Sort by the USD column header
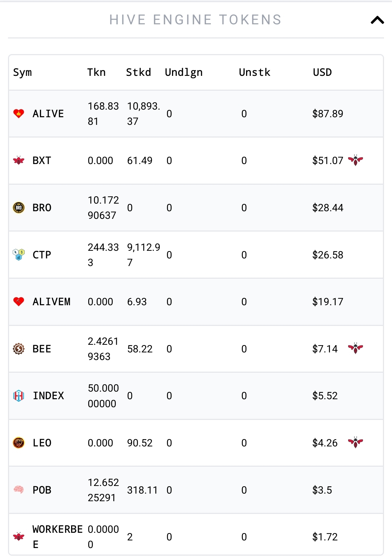 (x=322, y=72)
